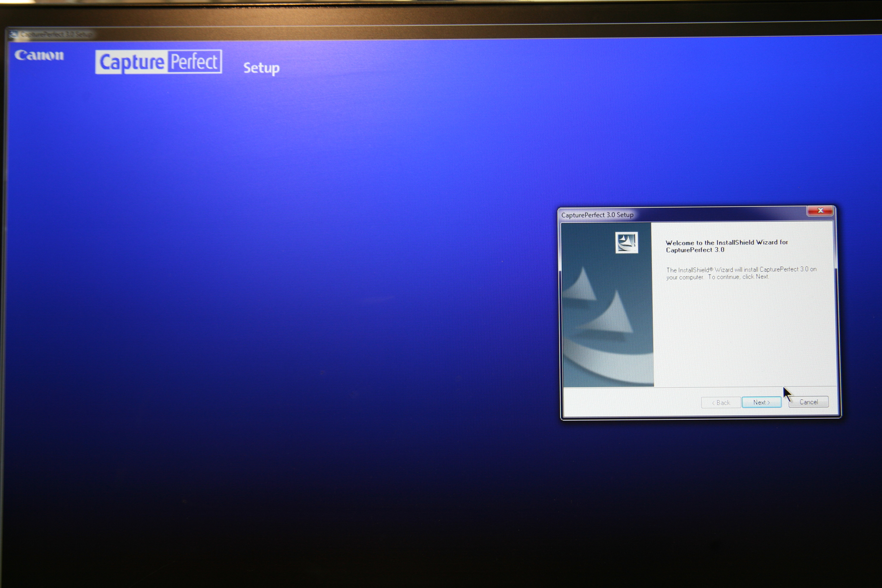Click the InstallShield logo icon in the dialog
Screen dimensions: 882x588
(x=627, y=243)
